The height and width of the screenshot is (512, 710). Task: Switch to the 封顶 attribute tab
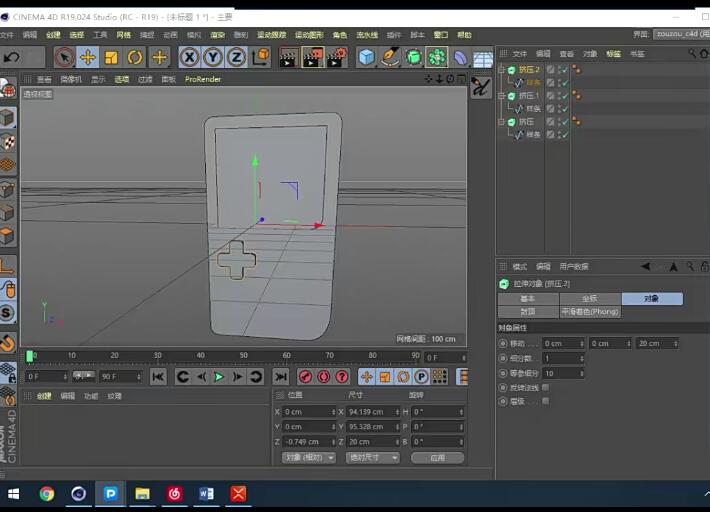click(528, 312)
